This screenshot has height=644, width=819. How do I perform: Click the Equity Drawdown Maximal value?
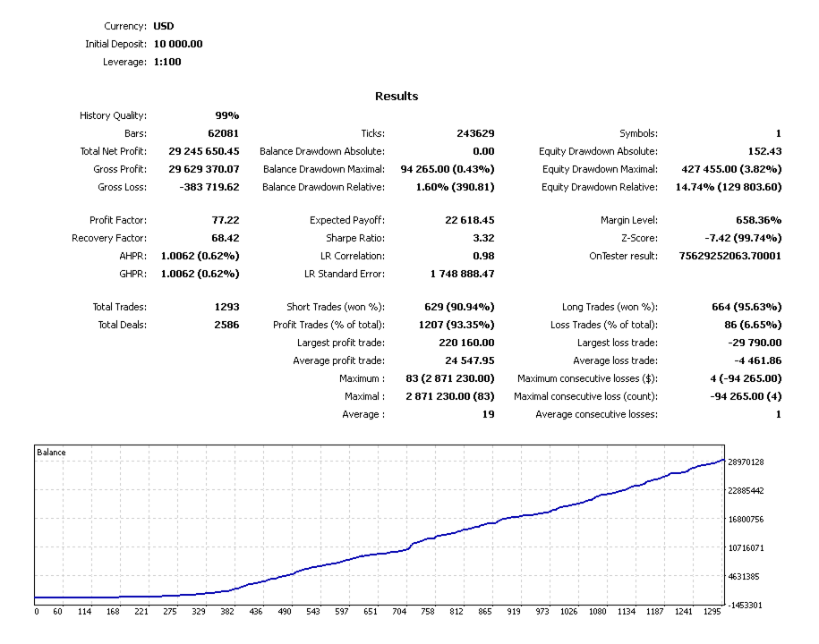[x=731, y=169]
